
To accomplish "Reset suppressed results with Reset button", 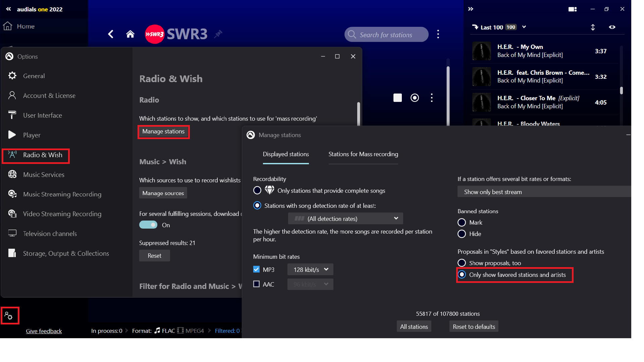I will (x=154, y=256).
